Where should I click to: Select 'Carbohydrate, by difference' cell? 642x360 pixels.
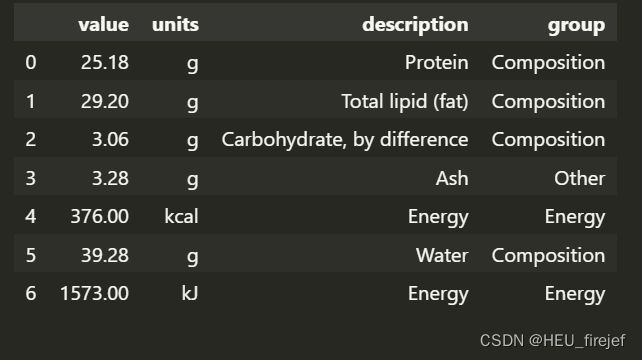click(345, 140)
